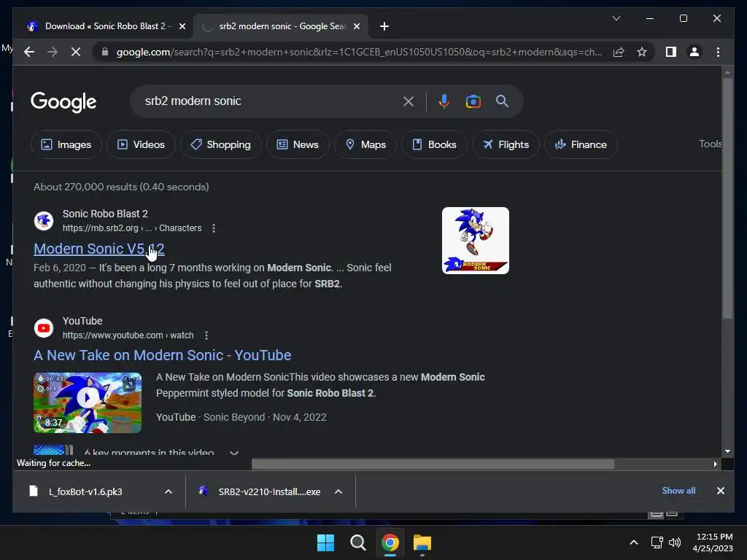Open the Modern Sonic V5.12 link

[99, 249]
